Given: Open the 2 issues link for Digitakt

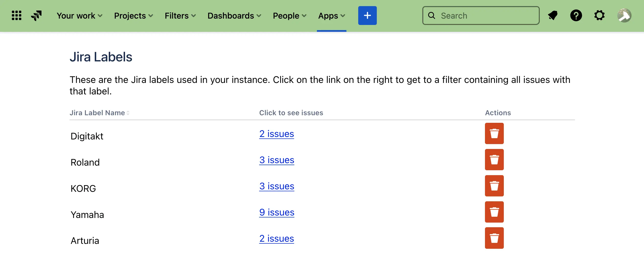Looking at the screenshot, I should [x=276, y=134].
